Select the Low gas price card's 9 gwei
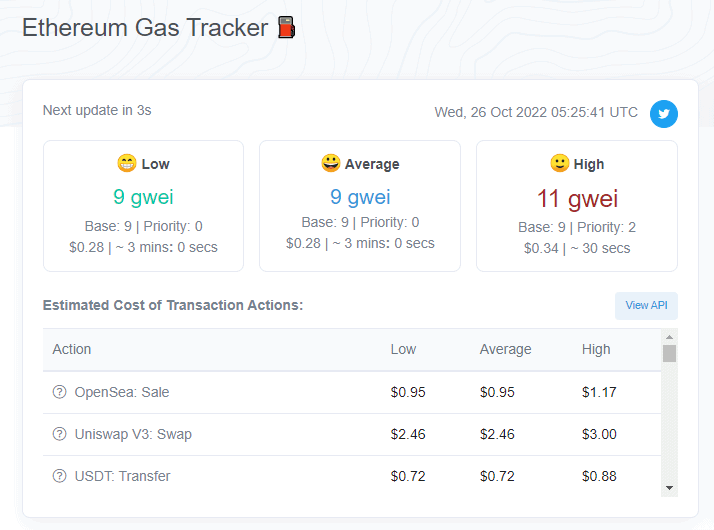Viewport: 714px width, 530px height. pos(143,197)
